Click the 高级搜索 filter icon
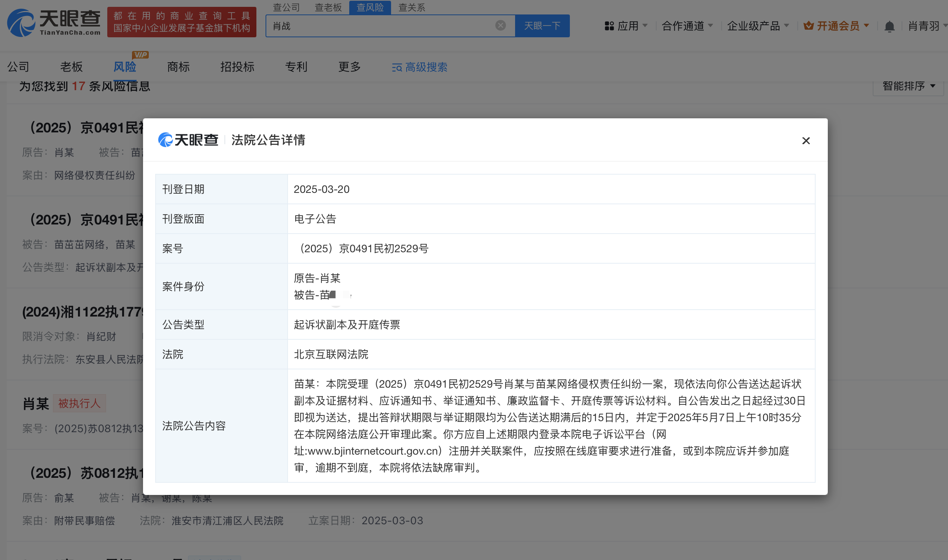This screenshot has height=560, width=948. tap(397, 68)
